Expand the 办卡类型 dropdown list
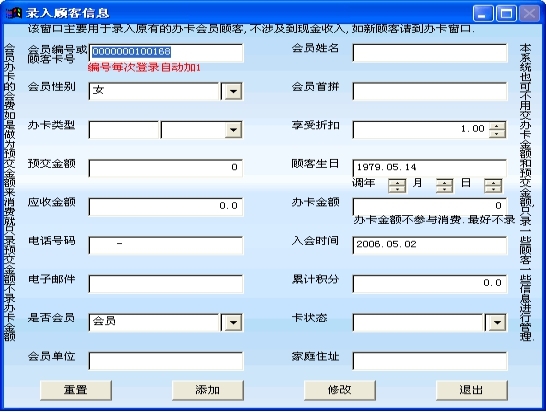 tap(233, 130)
